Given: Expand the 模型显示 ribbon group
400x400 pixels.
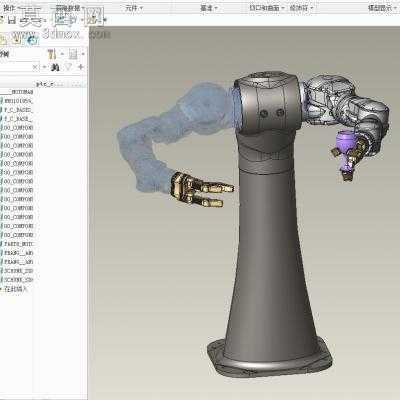Looking at the screenshot, I should (382, 8).
